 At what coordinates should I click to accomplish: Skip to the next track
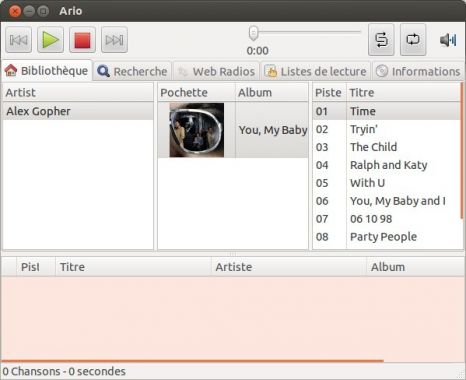[114, 40]
